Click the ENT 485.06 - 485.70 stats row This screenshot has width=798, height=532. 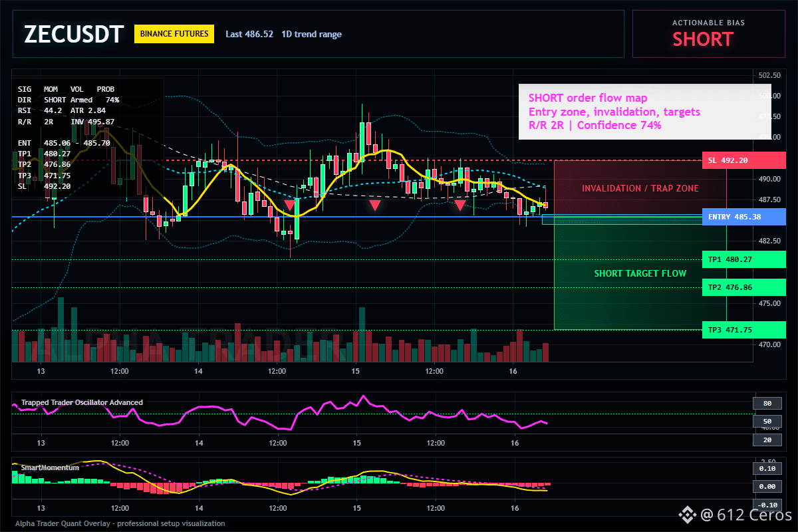(x=64, y=143)
